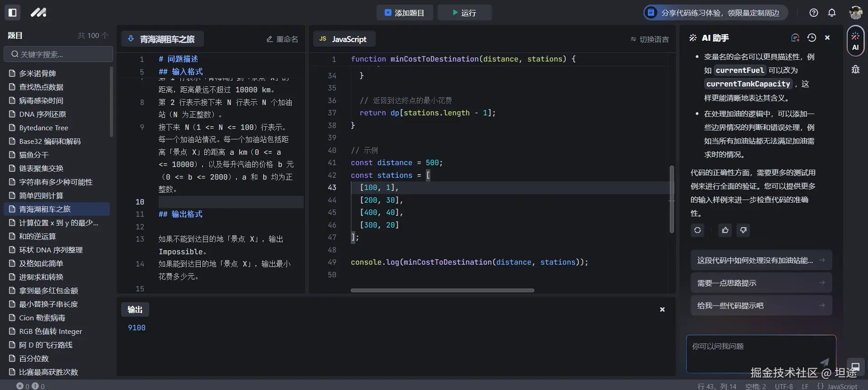Toggle the left sidebar panel icon
This screenshot has height=390, width=868.
click(x=13, y=13)
